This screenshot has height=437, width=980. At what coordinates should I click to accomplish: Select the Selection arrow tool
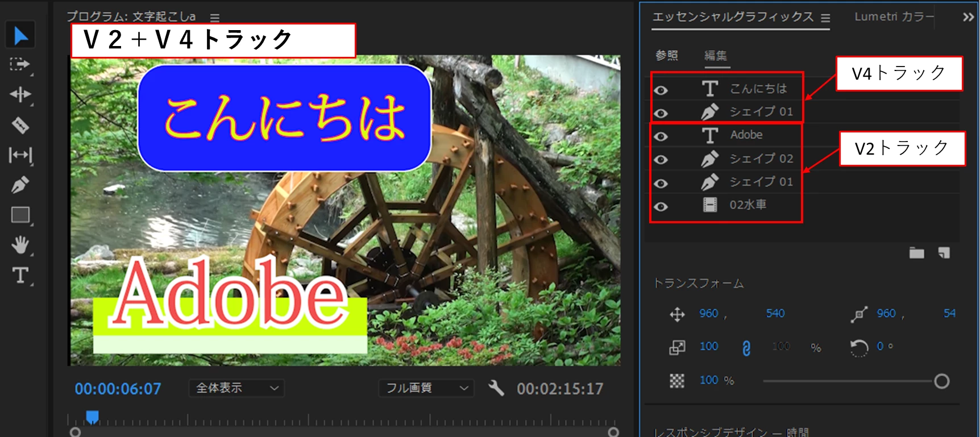pos(20,35)
